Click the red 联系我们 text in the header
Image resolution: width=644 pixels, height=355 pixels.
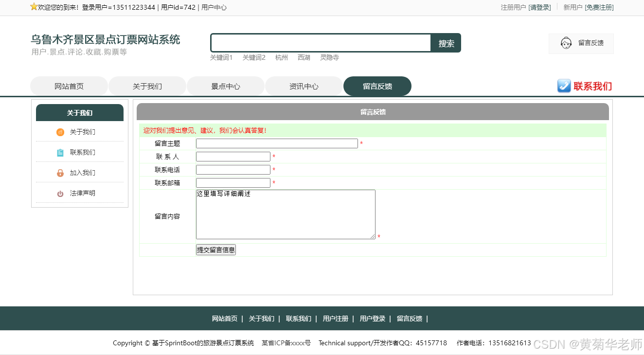point(593,87)
